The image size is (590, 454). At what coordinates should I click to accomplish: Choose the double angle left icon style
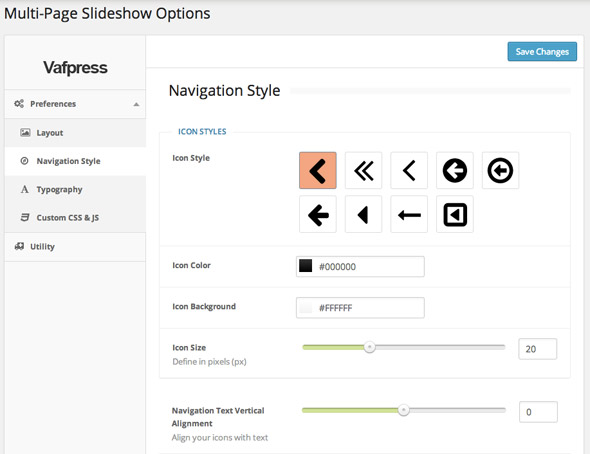point(363,170)
